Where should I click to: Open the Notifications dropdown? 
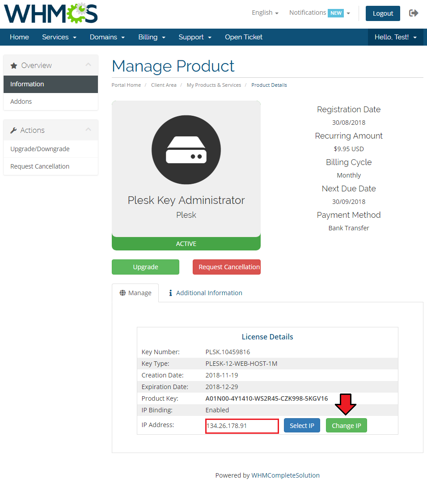(x=320, y=13)
